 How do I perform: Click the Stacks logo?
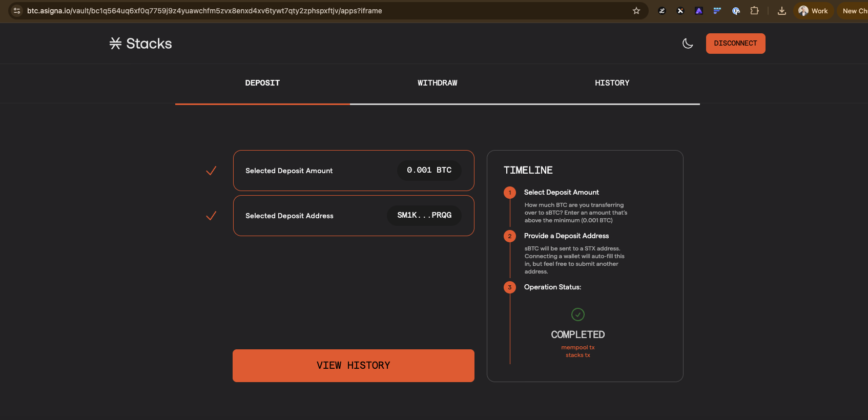(140, 44)
